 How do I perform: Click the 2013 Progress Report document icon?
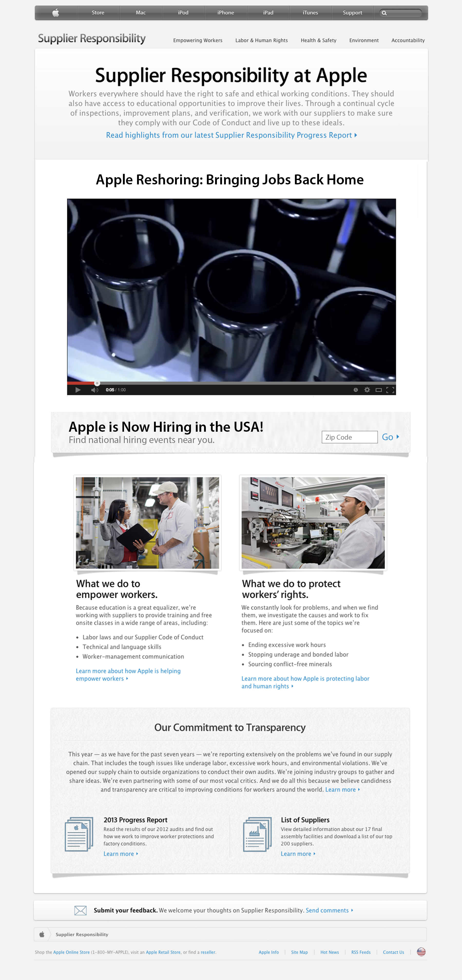pos(79,834)
